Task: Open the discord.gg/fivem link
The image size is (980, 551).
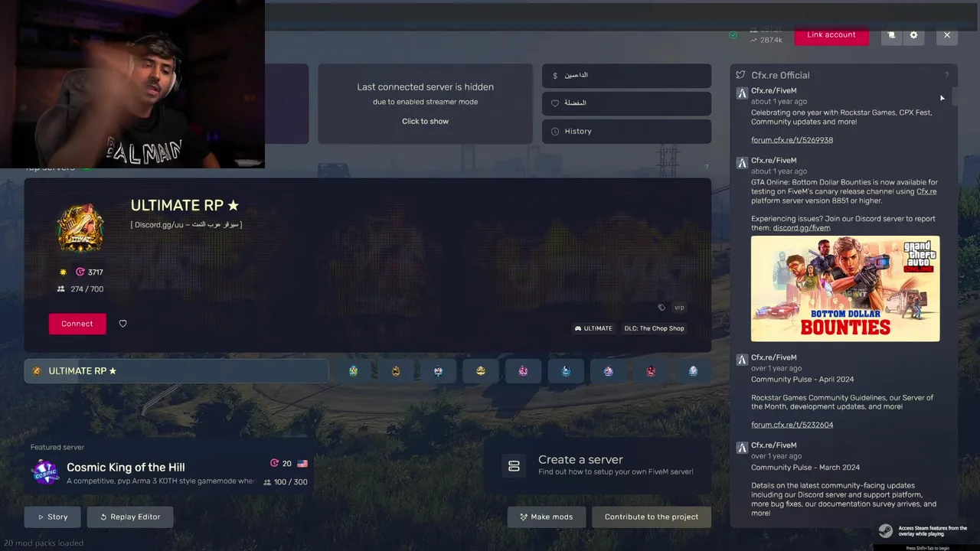Action: click(x=802, y=228)
